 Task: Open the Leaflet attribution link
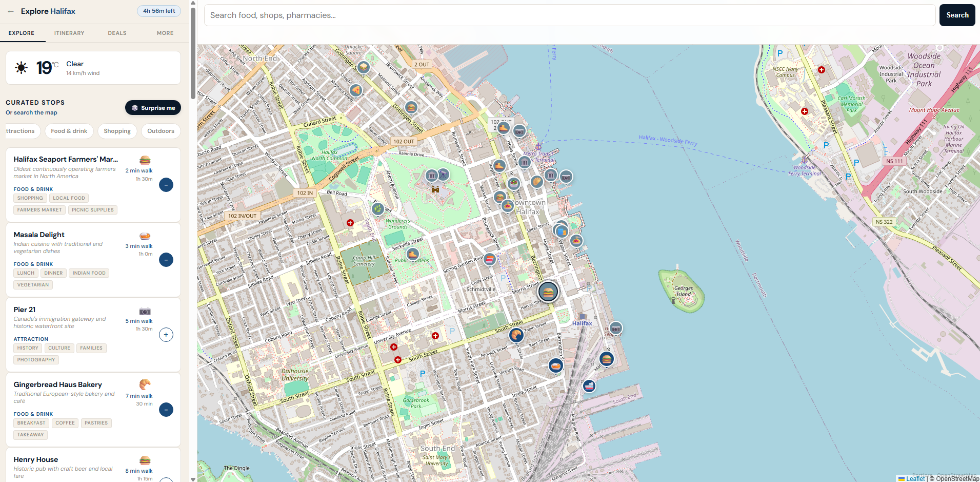[911, 478]
